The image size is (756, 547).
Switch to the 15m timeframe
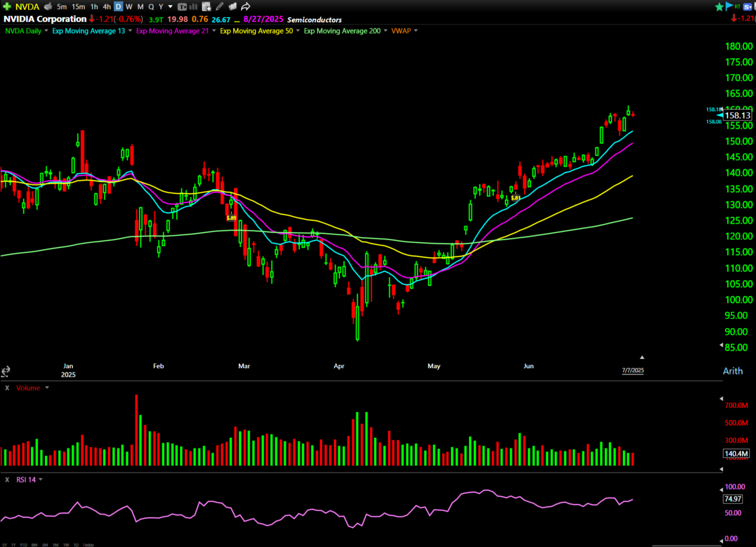point(79,7)
